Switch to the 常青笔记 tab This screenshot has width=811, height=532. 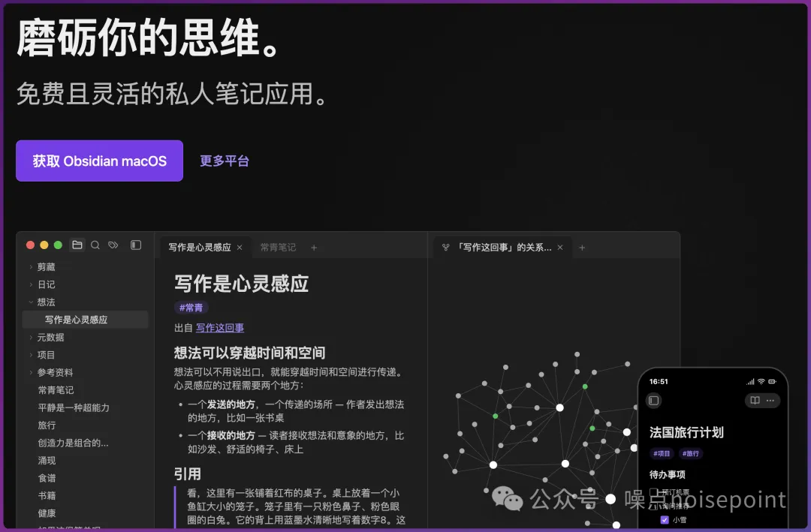pyautogui.click(x=278, y=248)
